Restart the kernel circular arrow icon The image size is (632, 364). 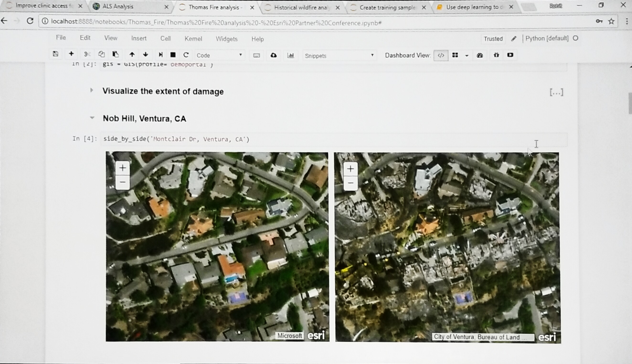(x=186, y=55)
